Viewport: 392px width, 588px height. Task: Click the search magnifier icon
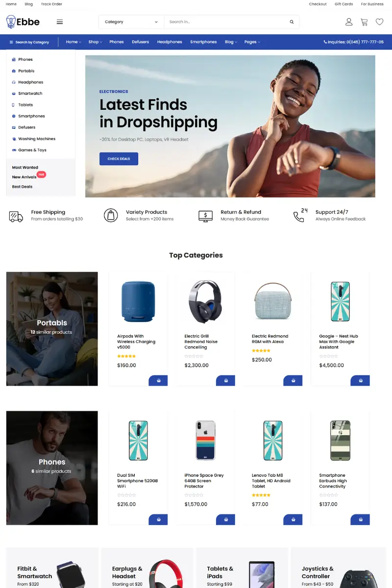point(292,22)
